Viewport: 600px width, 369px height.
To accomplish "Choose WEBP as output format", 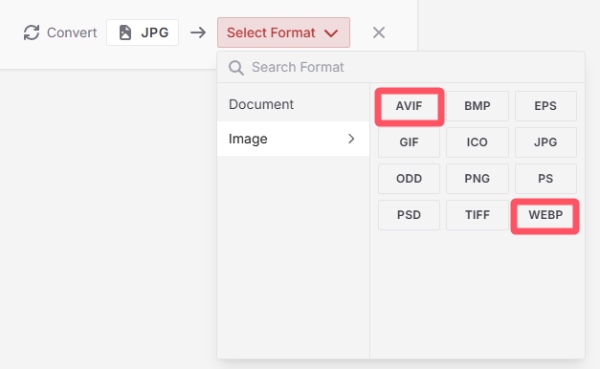I will 546,215.
